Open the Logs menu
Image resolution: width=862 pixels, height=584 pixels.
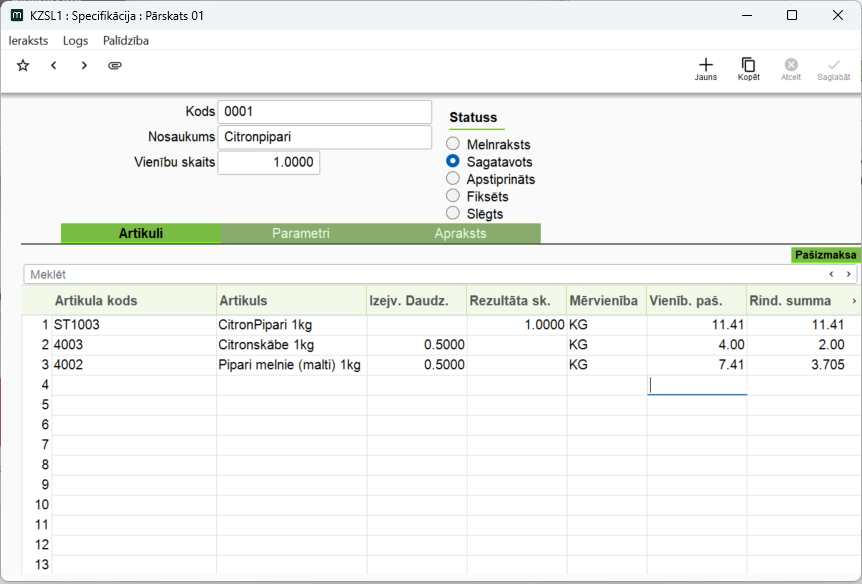(x=75, y=41)
